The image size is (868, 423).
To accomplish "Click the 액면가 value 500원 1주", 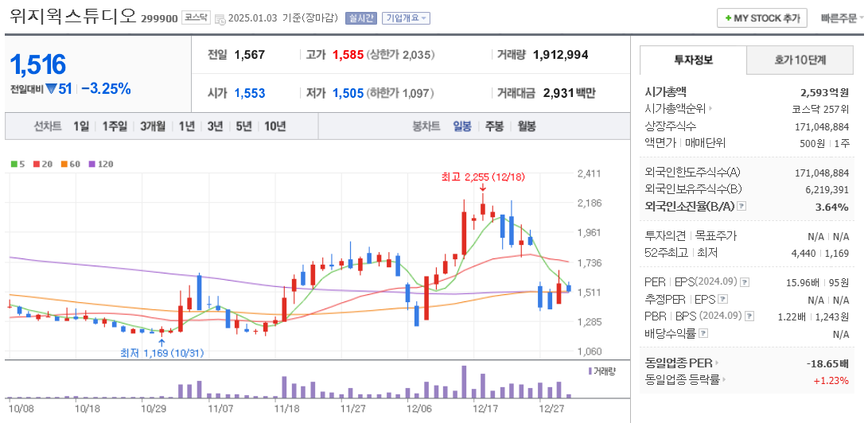I will [825, 143].
